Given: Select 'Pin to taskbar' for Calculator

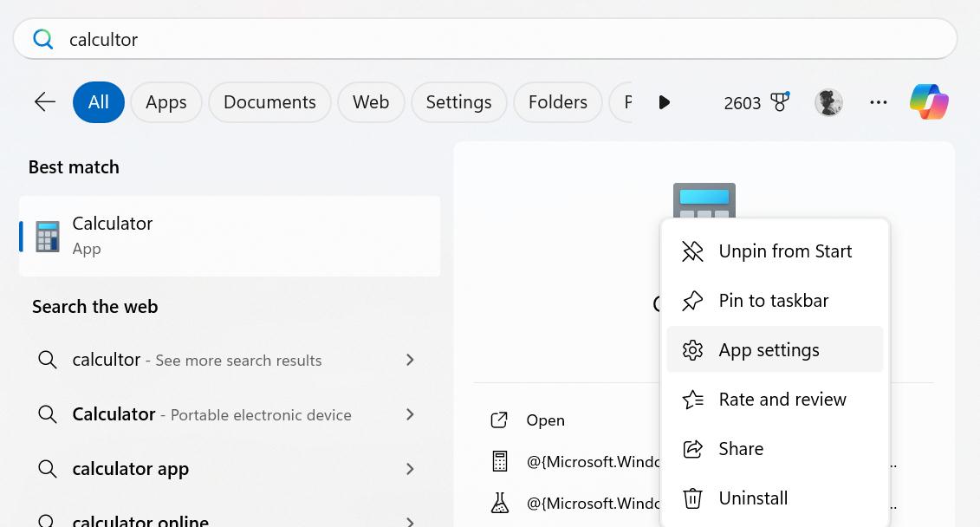Looking at the screenshot, I should [x=773, y=300].
